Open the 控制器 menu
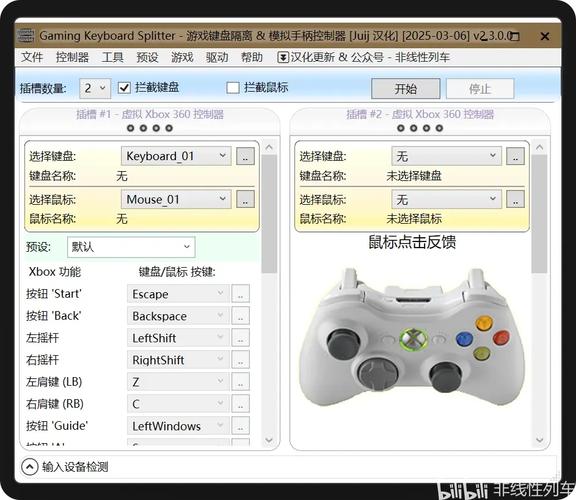The width and height of the screenshot is (576, 500). coord(72,57)
